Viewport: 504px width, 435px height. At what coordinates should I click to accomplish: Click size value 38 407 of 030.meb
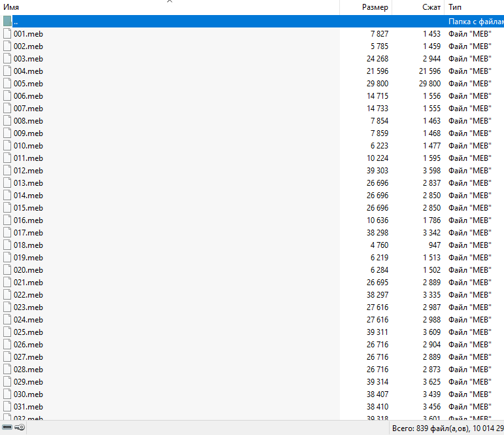(x=377, y=394)
